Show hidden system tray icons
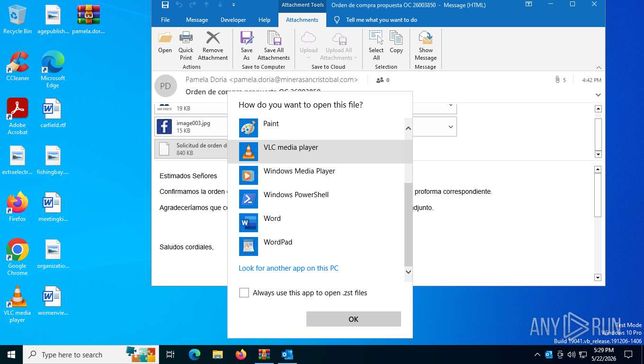The width and height of the screenshot is (644, 364). 537,355
